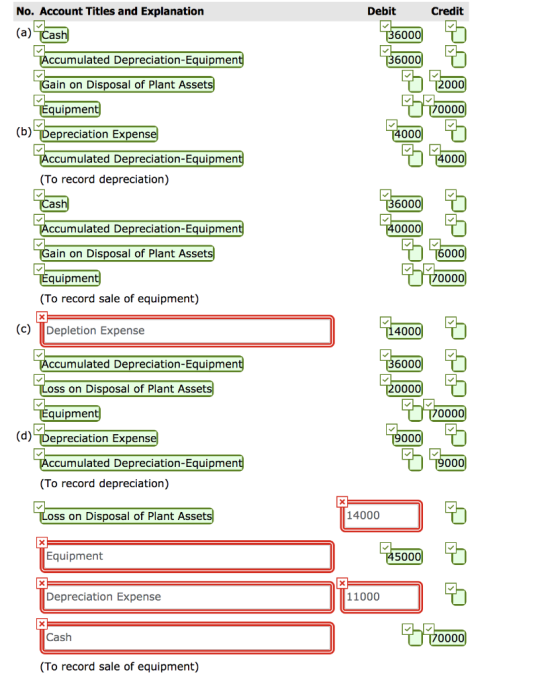Click the 45000 debit amount box
The height and width of the screenshot is (688, 560).
[x=405, y=556]
